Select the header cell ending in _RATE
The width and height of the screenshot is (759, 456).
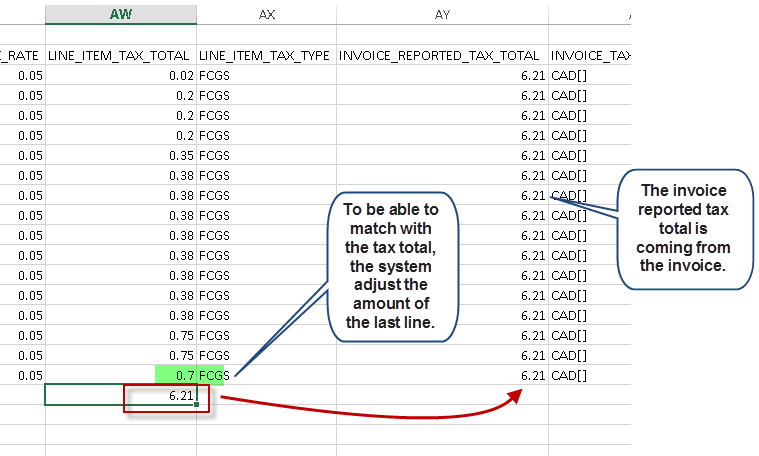point(22,56)
